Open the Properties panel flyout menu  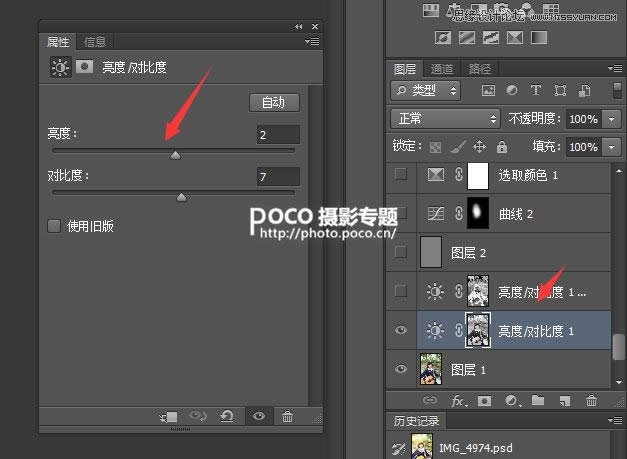312,41
